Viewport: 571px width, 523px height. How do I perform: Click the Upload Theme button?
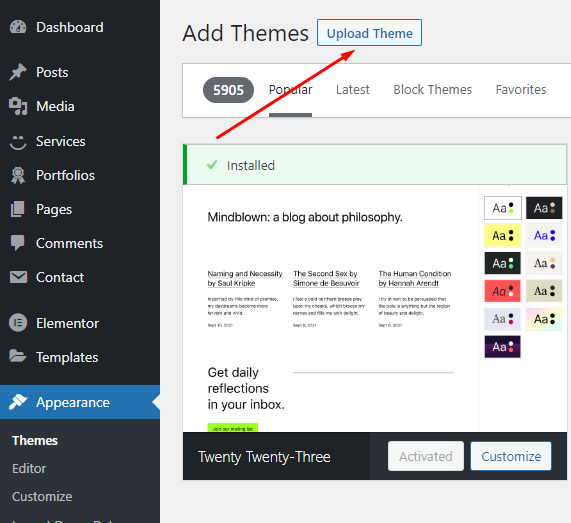tap(369, 33)
